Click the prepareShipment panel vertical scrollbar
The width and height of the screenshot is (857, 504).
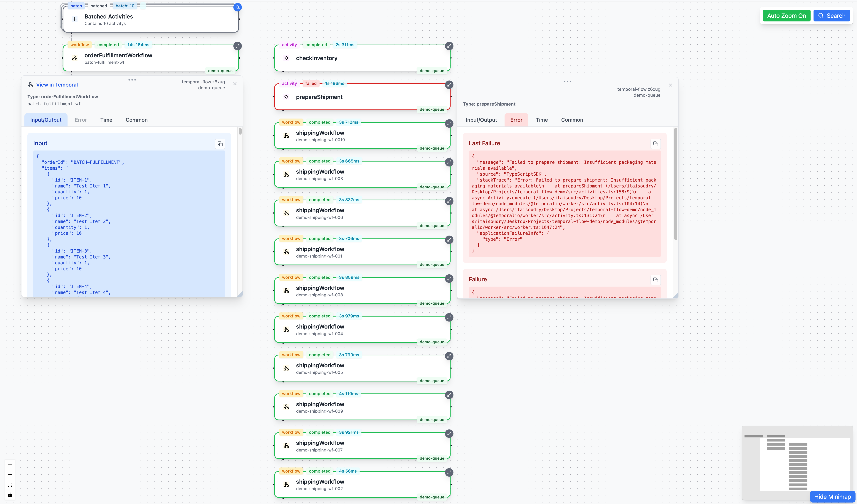point(675,184)
